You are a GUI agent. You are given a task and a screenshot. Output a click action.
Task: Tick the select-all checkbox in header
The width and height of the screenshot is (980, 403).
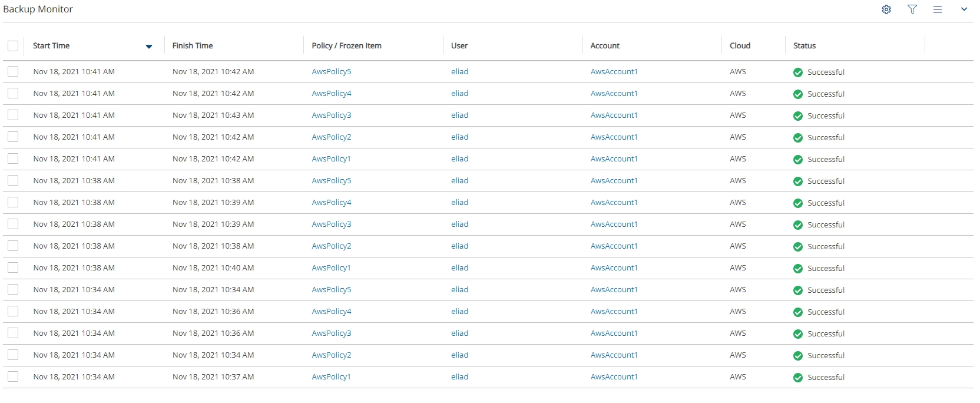click(x=13, y=46)
